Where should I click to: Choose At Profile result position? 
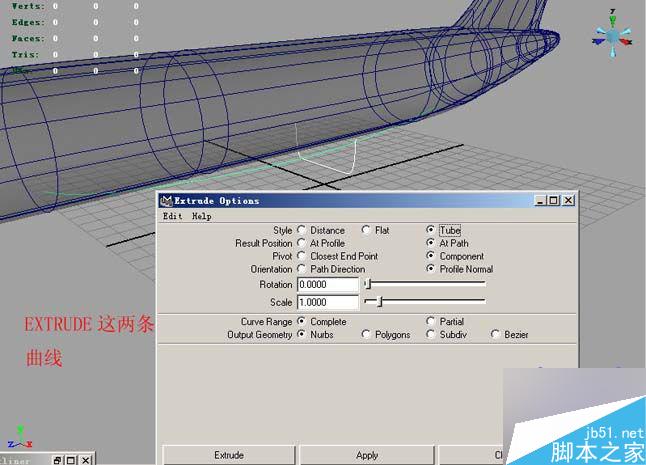[302, 243]
